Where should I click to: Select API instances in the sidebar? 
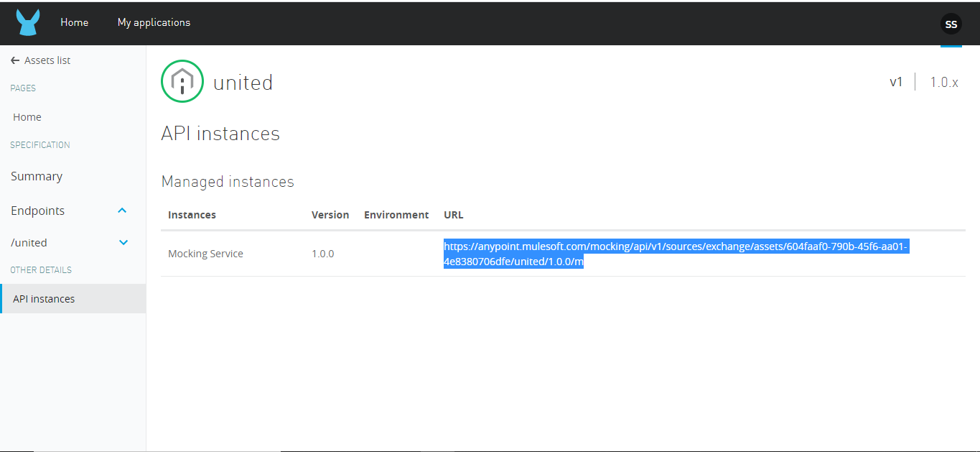click(x=44, y=299)
